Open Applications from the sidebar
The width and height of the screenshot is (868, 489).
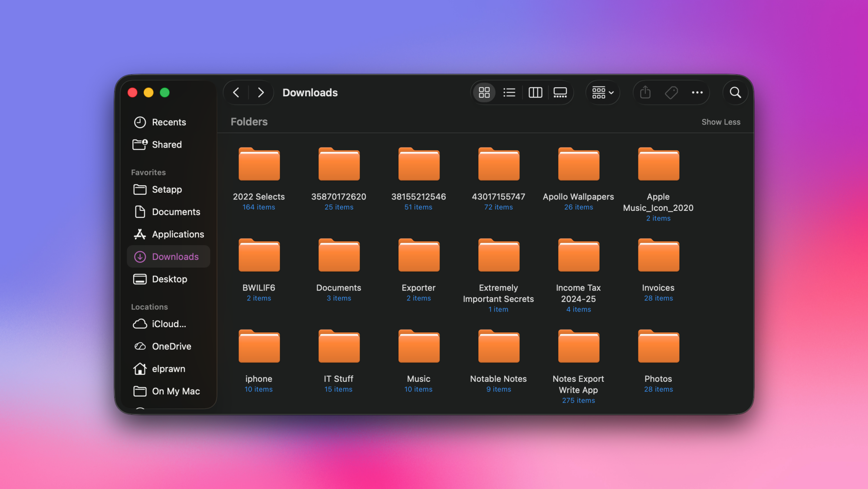click(x=178, y=234)
